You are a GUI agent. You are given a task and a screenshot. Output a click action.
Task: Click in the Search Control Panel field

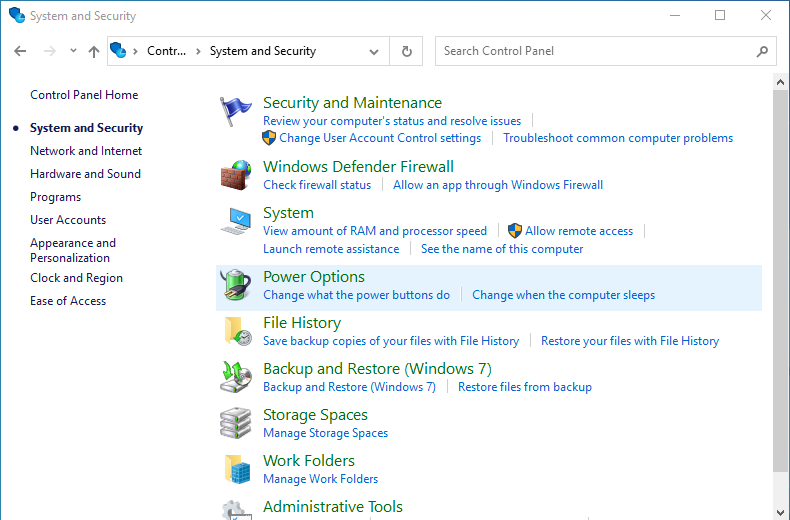(606, 51)
